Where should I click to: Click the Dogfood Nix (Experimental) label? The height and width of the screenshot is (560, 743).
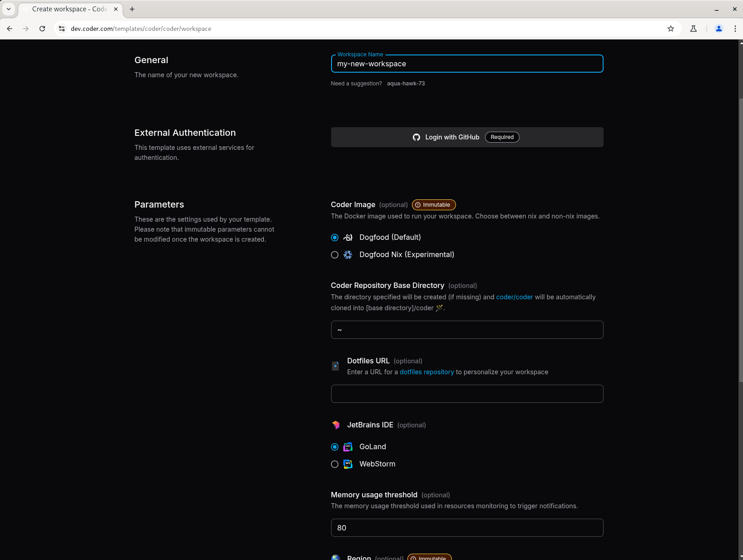[406, 255]
